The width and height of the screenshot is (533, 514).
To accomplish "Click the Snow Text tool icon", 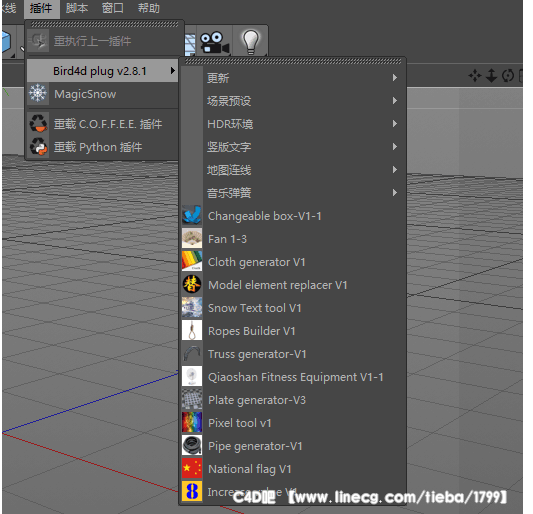I will [192, 307].
